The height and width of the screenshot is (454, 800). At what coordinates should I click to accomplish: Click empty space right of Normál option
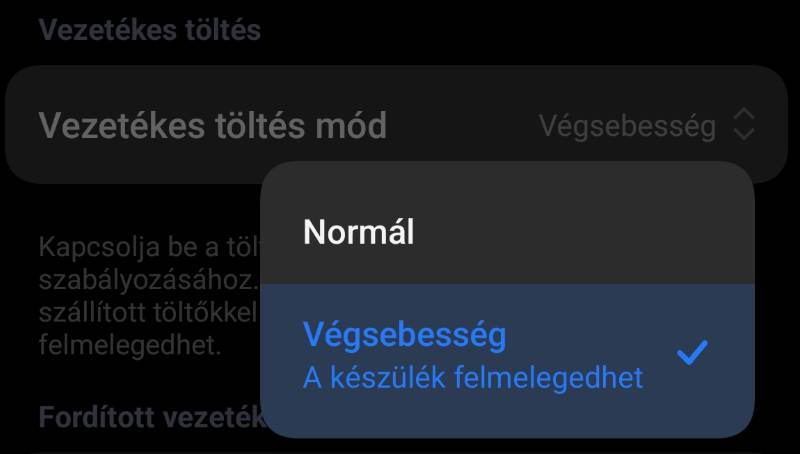tap(600, 232)
